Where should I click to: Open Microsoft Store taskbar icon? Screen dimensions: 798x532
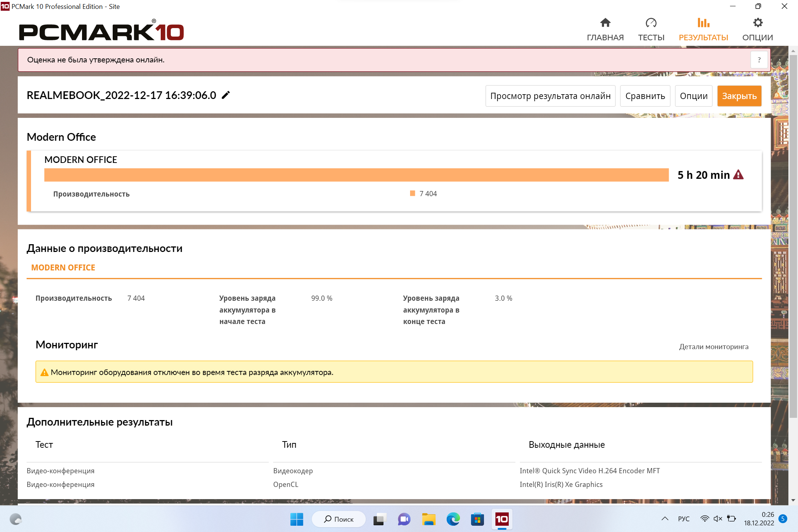coord(477,519)
